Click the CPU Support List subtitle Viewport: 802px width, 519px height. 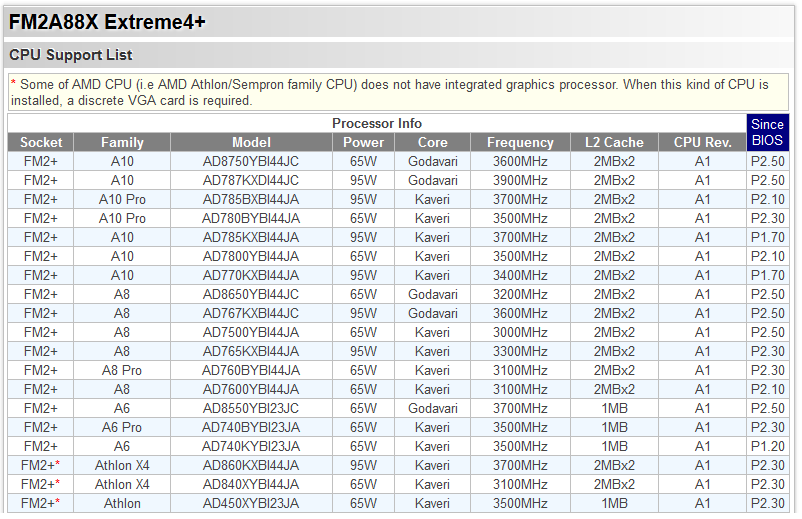(x=71, y=55)
